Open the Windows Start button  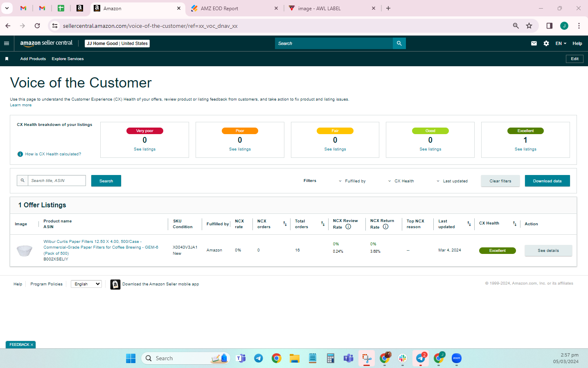tap(131, 359)
